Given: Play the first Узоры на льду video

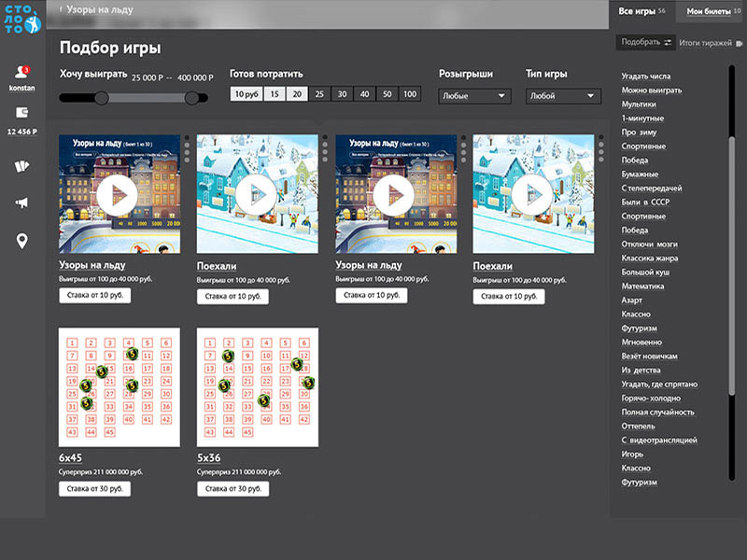Looking at the screenshot, I should tap(117, 193).
